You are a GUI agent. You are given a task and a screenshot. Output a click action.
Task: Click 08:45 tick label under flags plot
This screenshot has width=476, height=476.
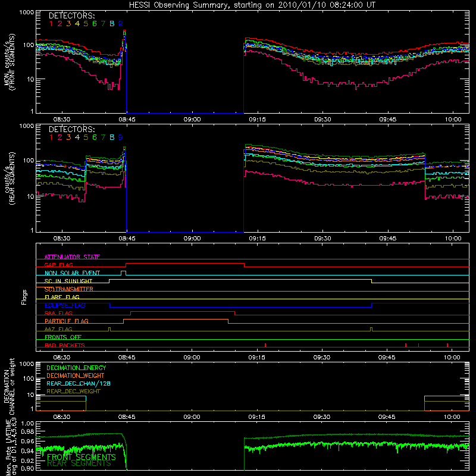[x=127, y=358]
